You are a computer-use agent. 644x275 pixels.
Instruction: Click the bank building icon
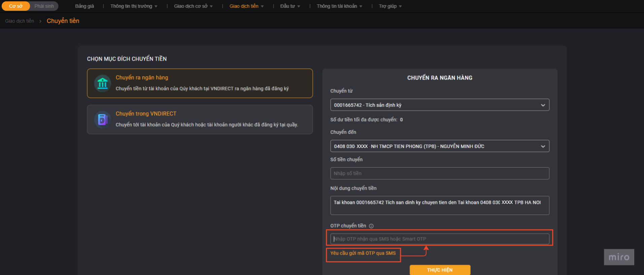click(x=102, y=83)
